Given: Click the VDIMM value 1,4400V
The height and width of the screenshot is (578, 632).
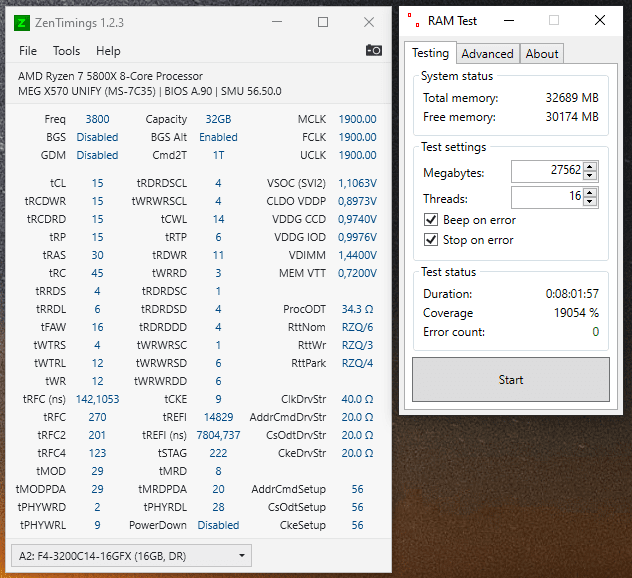Looking at the screenshot, I should [357, 255].
